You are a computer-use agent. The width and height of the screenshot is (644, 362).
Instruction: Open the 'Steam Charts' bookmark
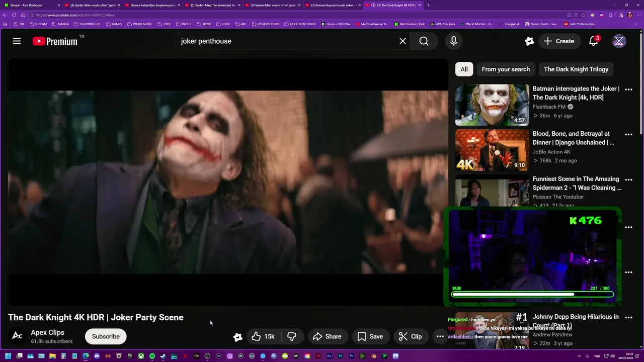(x=541, y=24)
